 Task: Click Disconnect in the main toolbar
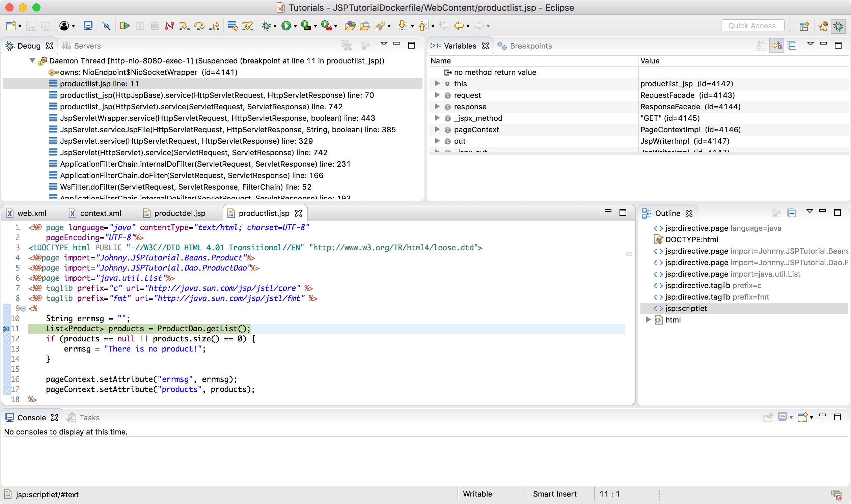(169, 26)
